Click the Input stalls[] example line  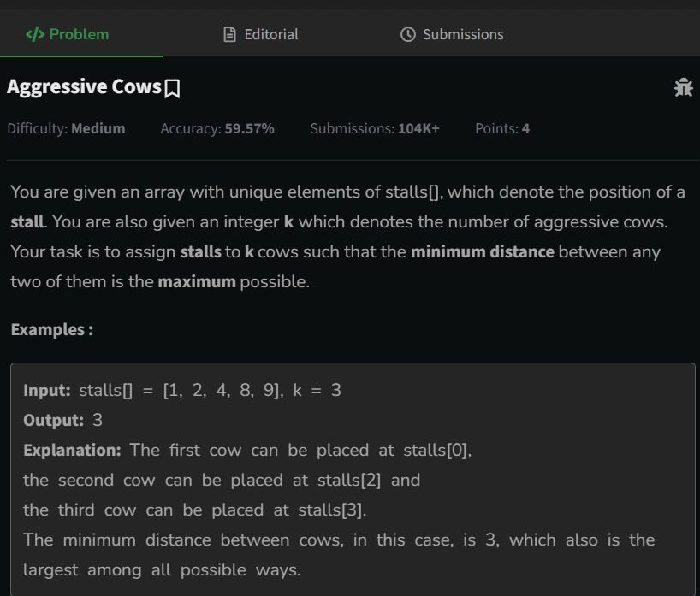[182, 390]
